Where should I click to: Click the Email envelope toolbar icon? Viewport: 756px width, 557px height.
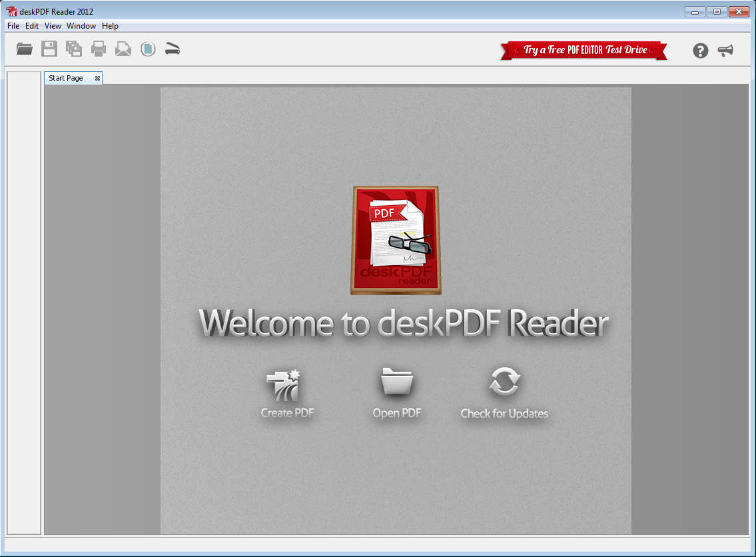pos(123,49)
